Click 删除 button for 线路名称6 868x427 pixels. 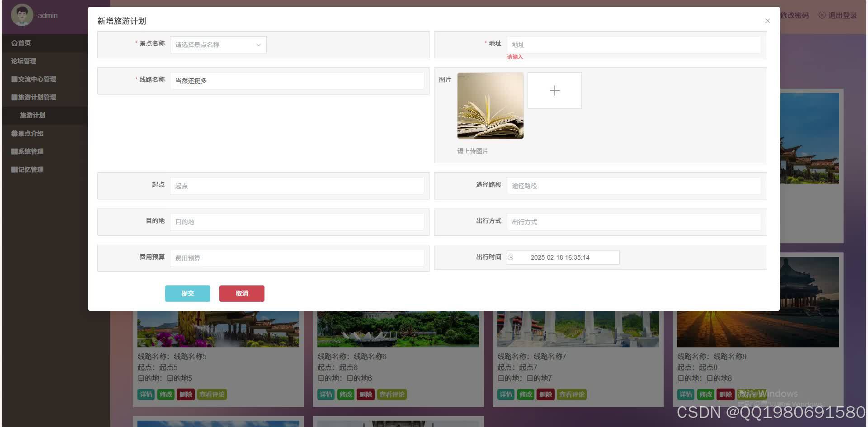pyautogui.click(x=366, y=394)
